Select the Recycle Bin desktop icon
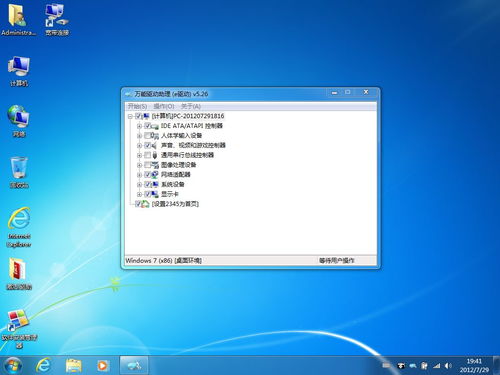Viewport: 500px width, 375px height. (19, 173)
